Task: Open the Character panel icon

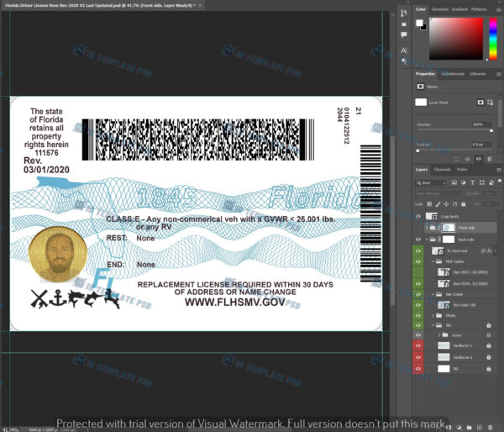Action: 404,50
